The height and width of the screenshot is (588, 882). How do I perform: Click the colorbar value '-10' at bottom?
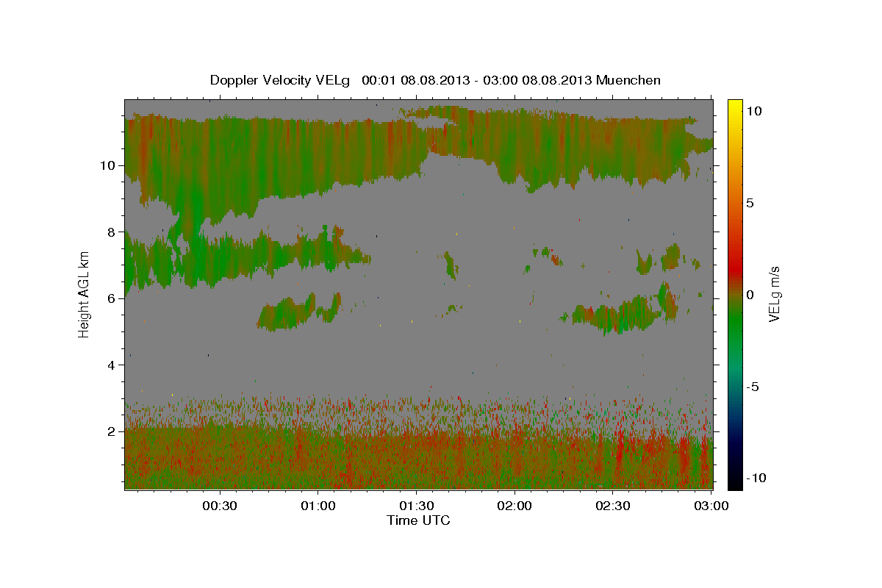tap(756, 478)
